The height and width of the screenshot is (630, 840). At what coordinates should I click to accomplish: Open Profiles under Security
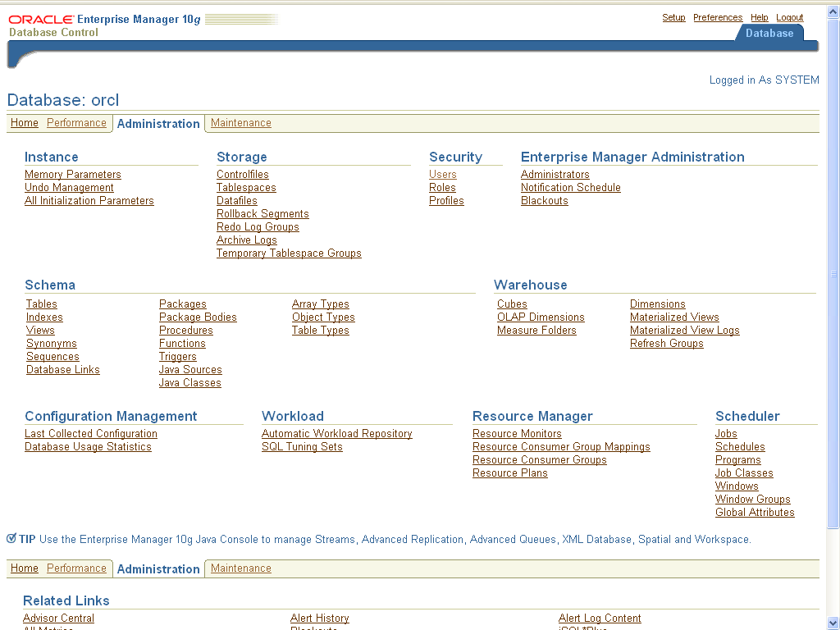coord(446,200)
